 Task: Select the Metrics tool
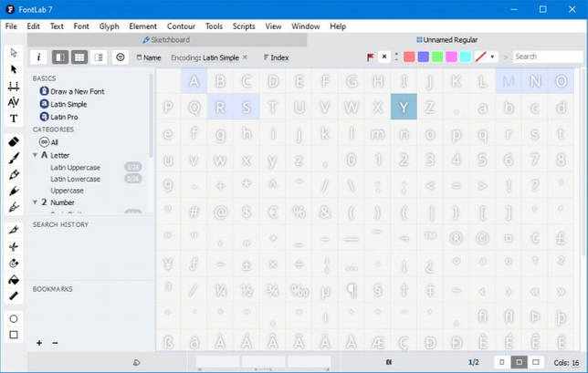click(14, 87)
